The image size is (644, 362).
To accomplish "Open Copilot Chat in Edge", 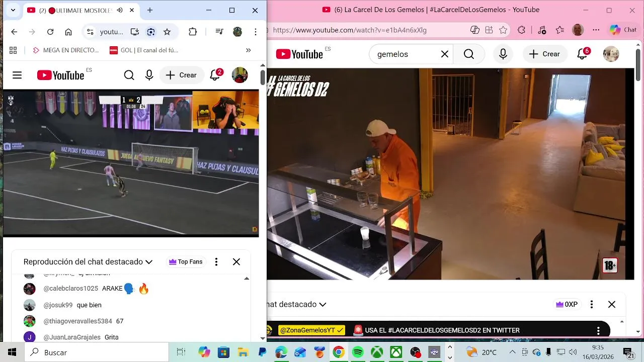I will (623, 30).
